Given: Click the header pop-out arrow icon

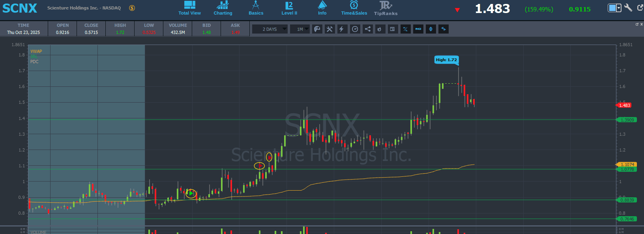Looking at the screenshot, I should pos(640,7).
